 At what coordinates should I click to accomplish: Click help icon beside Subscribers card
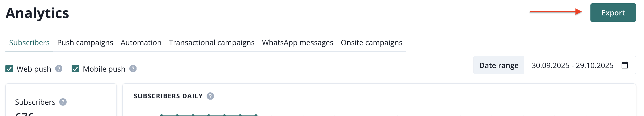coord(63,102)
